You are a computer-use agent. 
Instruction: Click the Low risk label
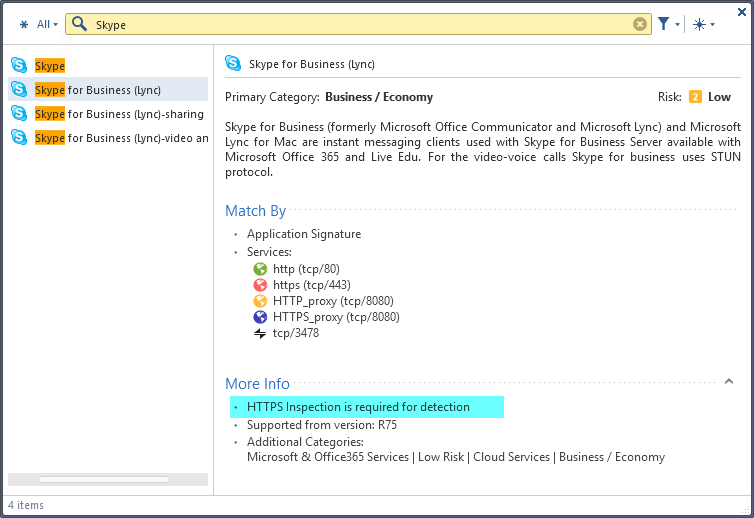coord(719,97)
